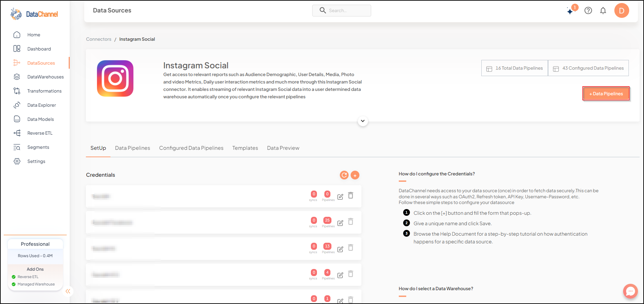Open the help question mark icon
Image resolution: width=644 pixels, height=304 pixels.
tap(588, 10)
